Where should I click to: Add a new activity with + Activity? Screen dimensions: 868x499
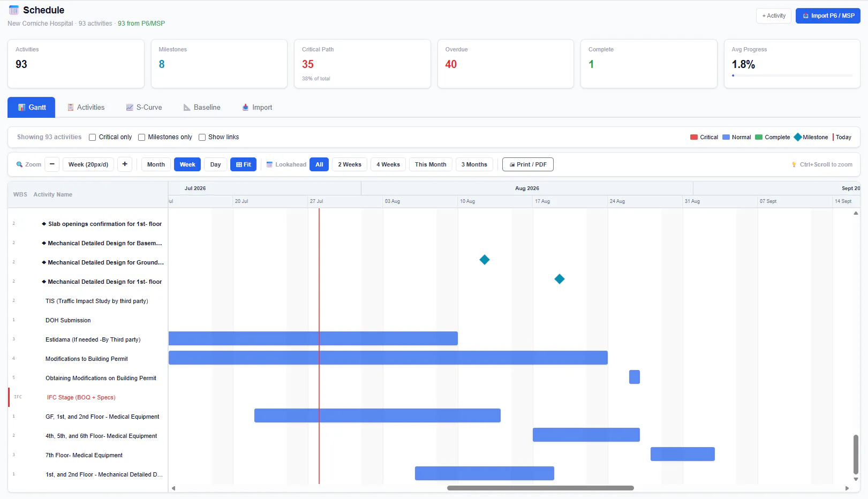click(774, 16)
